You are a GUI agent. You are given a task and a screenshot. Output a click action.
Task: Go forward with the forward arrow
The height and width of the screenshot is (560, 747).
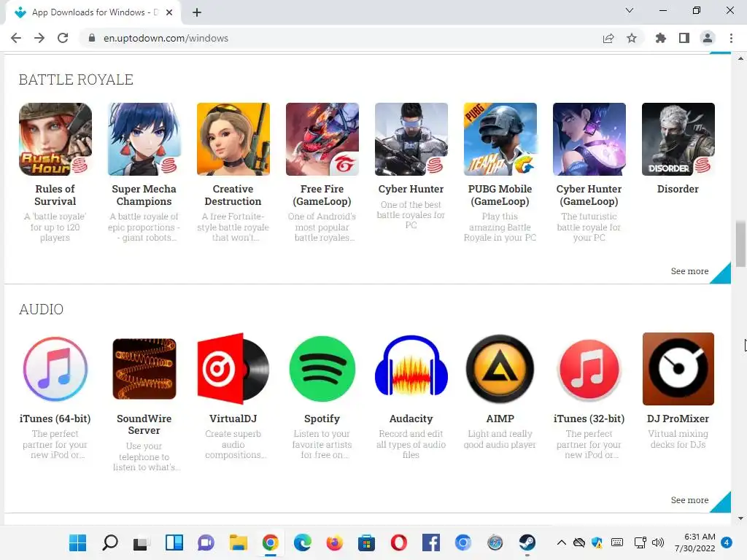coord(39,38)
